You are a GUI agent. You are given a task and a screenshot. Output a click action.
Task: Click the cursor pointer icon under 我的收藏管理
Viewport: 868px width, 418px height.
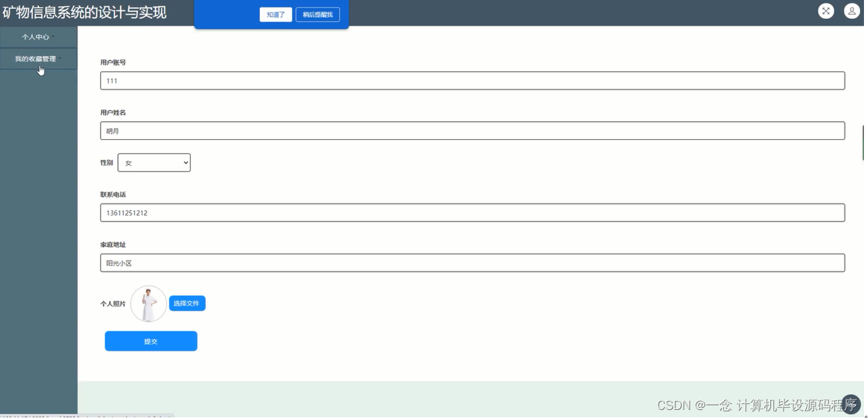(x=40, y=69)
